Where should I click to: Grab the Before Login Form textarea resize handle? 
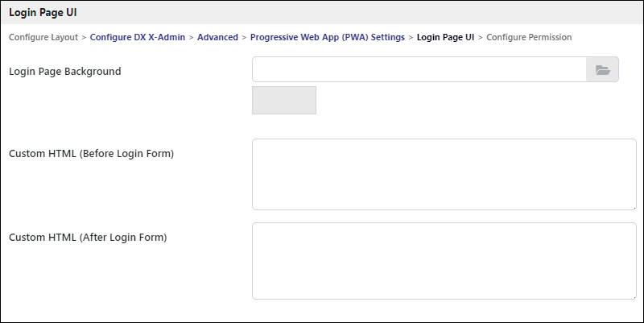(x=634, y=208)
